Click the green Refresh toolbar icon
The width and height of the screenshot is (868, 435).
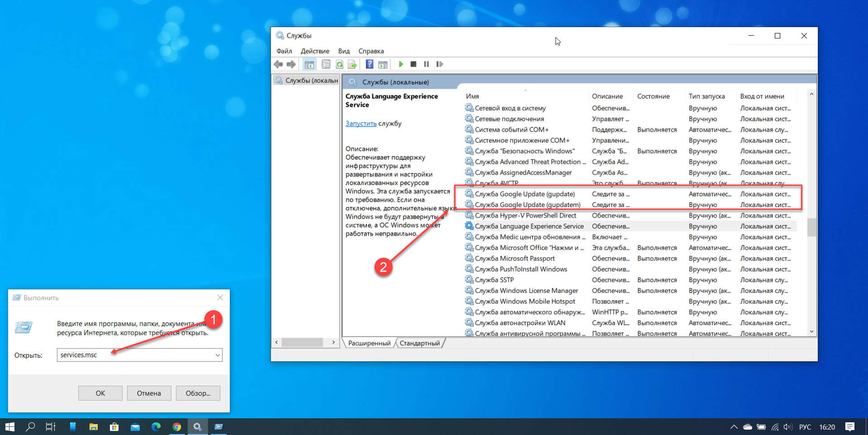point(339,64)
